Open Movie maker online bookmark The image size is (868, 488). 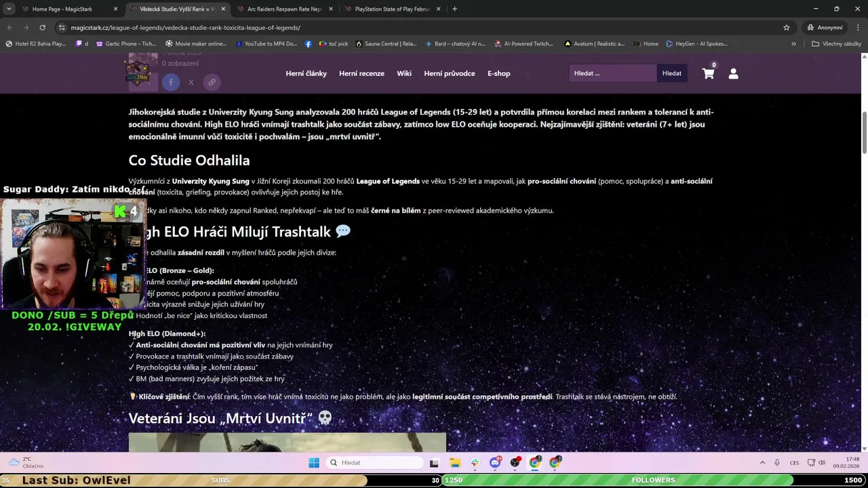196,44
